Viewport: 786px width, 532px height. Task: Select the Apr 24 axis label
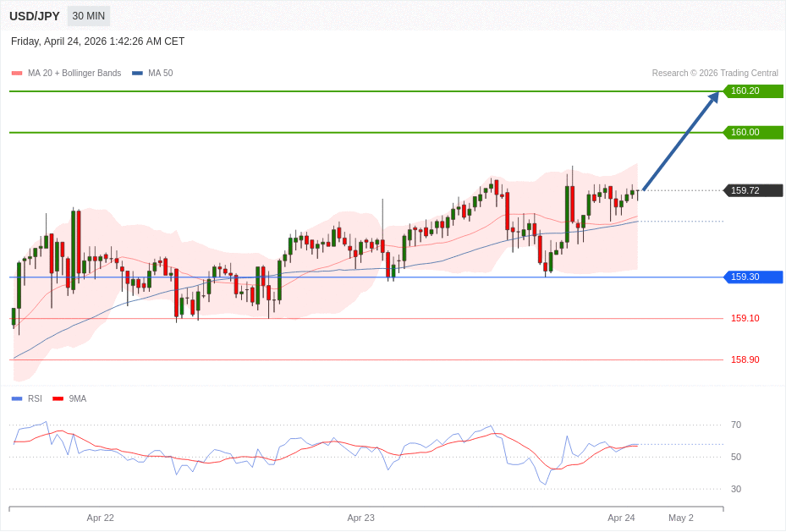tap(621, 518)
